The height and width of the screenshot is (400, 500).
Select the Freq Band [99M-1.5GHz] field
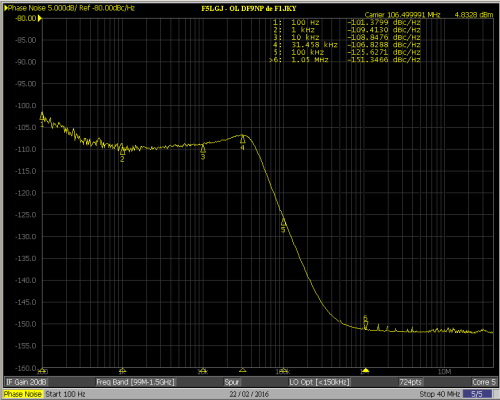(135, 382)
